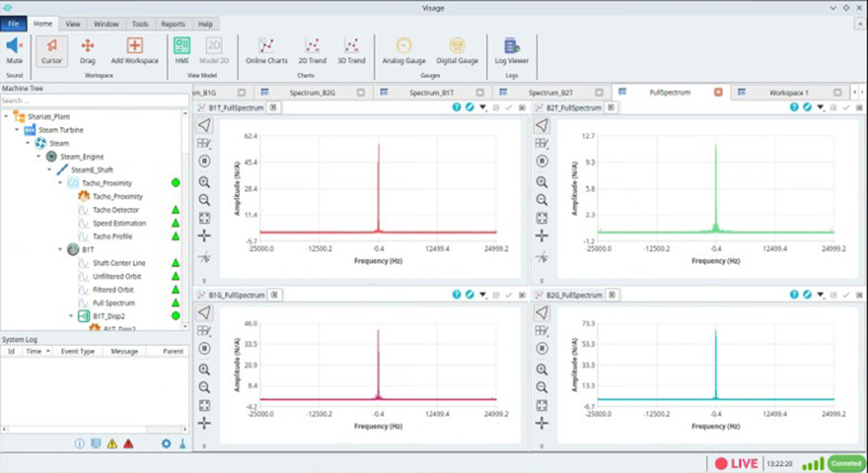Filter System Log by errors
This screenshot has height=473, width=868.
click(x=128, y=443)
